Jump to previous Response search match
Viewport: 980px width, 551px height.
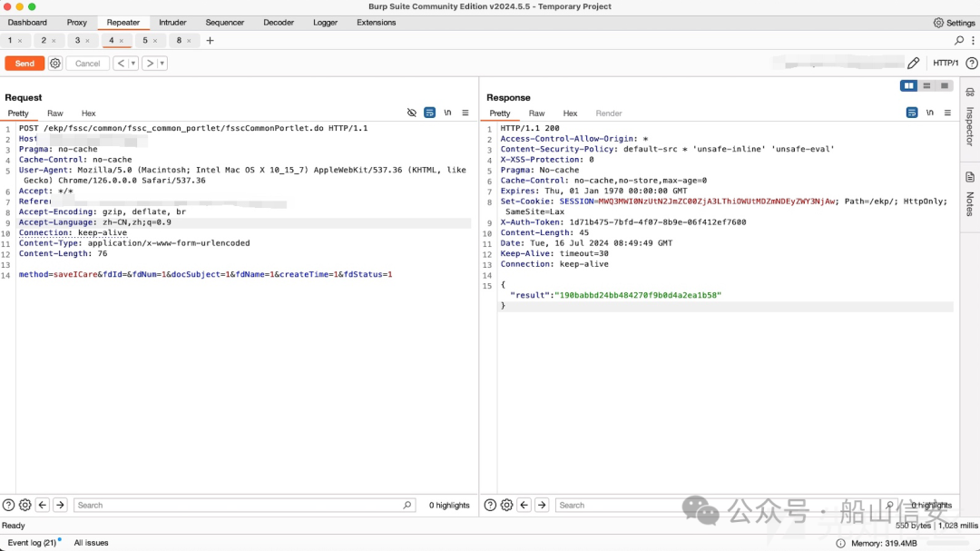524,505
